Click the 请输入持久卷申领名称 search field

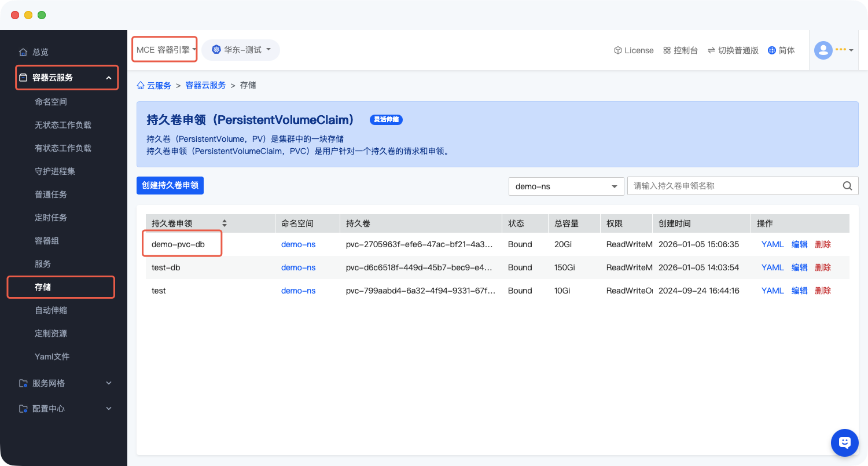tap(734, 186)
